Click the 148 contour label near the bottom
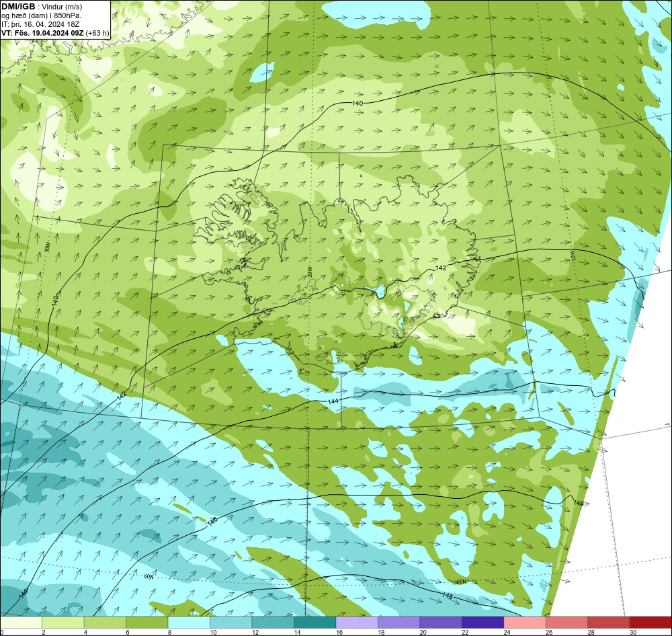The width and height of the screenshot is (672, 636). pyautogui.click(x=448, y=596)
